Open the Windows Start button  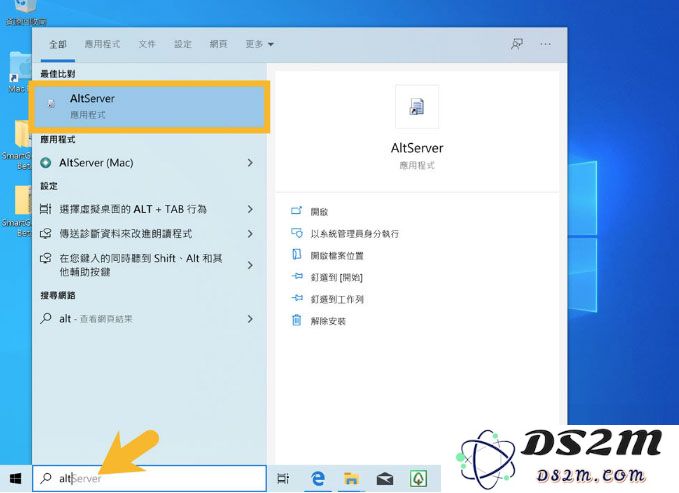click(x=15, y=479)
